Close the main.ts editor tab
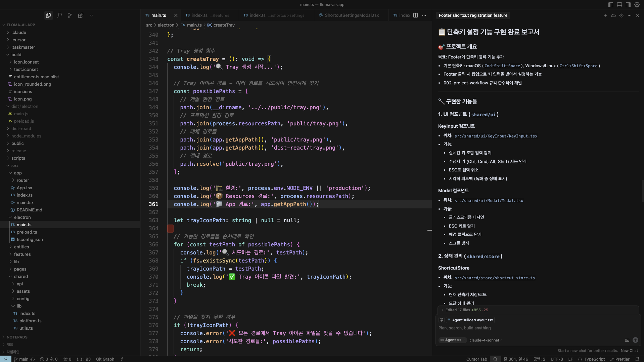The width and height of the screenshot is (644, 362). 176,15
